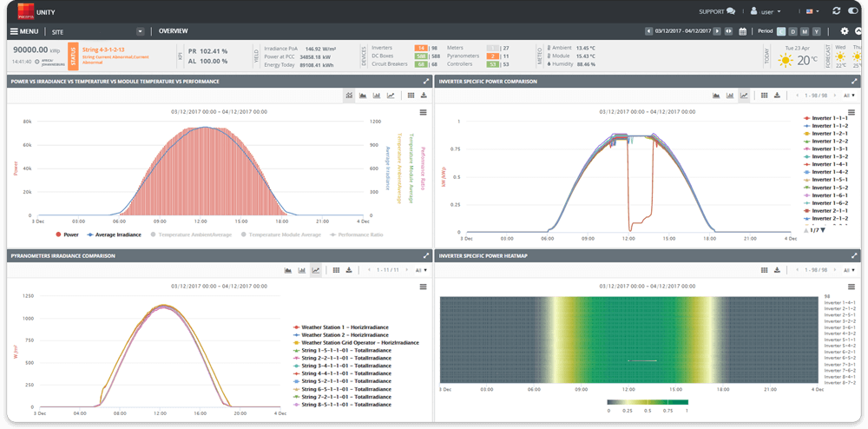The height and width of the screenshot is (429, 868).
Task: Click the refresh icon in top bar
Action: coord(837,11)
